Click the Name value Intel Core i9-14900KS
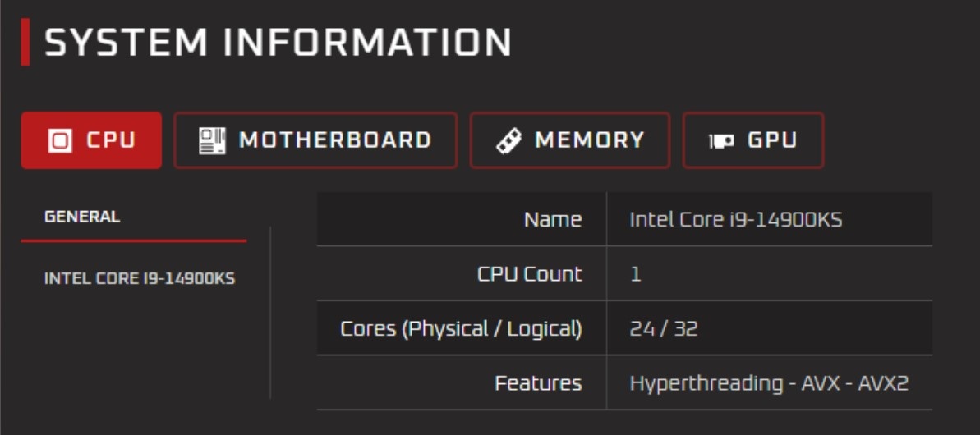This screenshot has height=435, width=980. tap(736, 220)
